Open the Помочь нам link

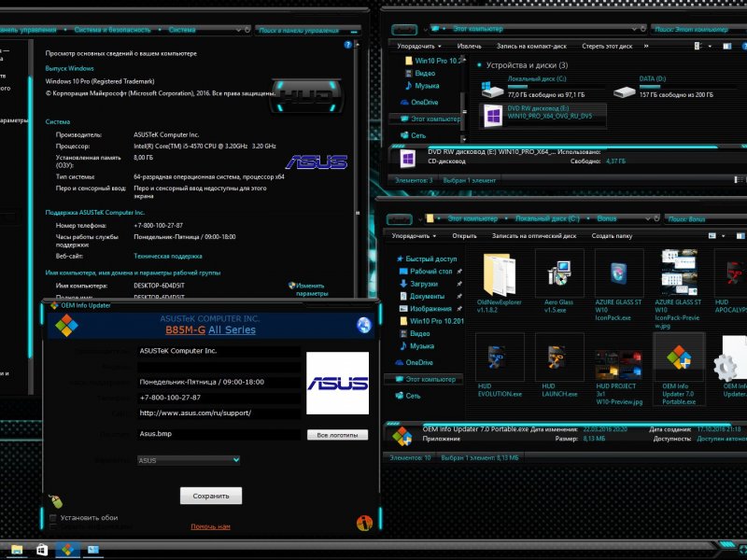210,526
